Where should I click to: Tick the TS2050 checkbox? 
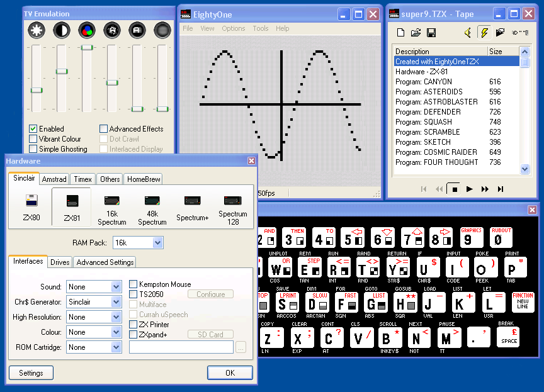133,294
